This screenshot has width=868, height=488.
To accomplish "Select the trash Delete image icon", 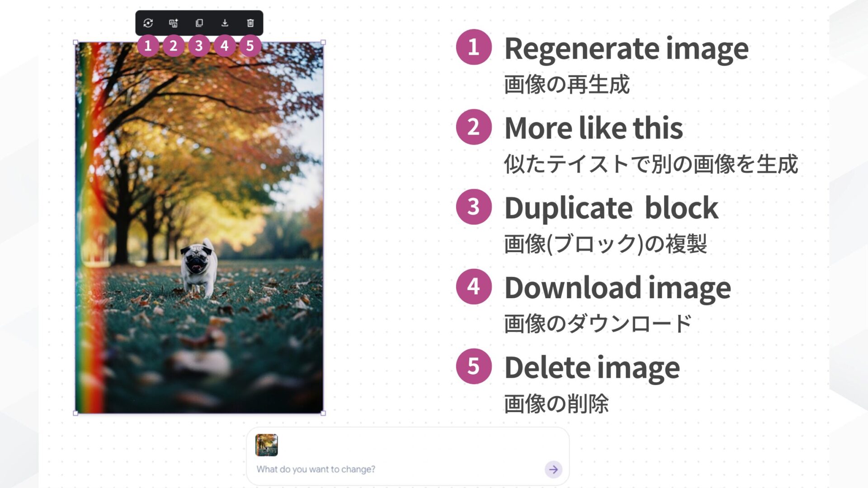I will click(250, 23).
